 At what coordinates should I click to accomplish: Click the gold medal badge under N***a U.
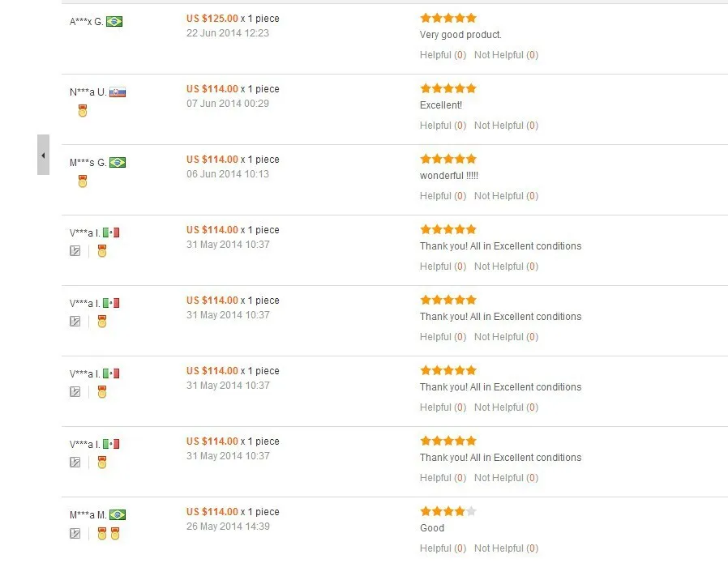tap(83, 111)
